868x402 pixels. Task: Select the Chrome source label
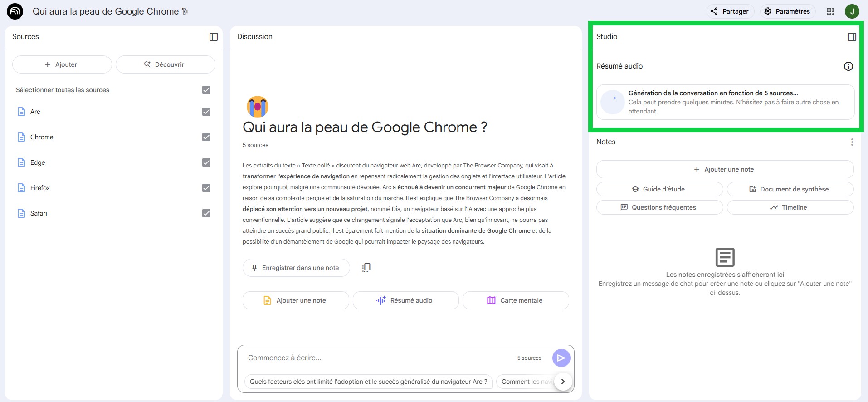coord(42,137)
